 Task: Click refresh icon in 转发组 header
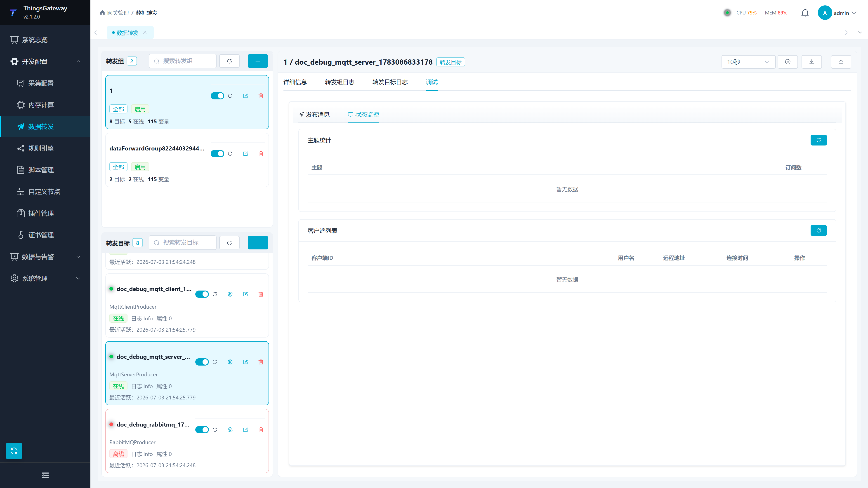(x=229, y=61)
